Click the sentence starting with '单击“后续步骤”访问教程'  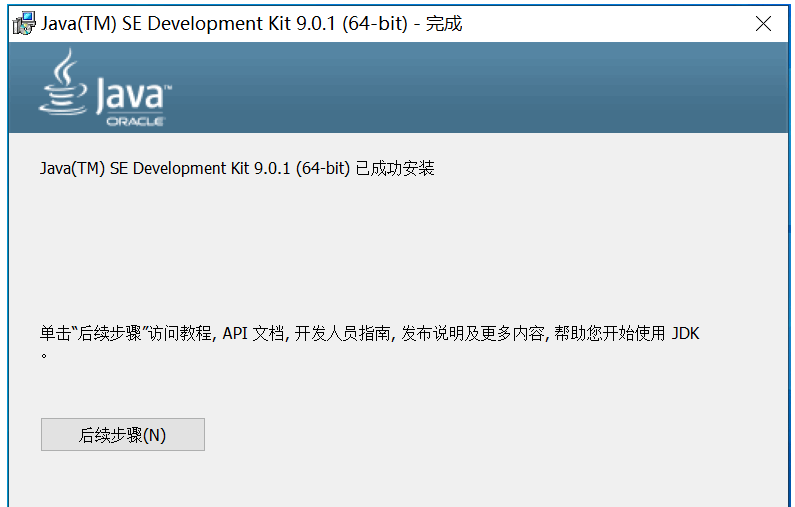[370, 341]
